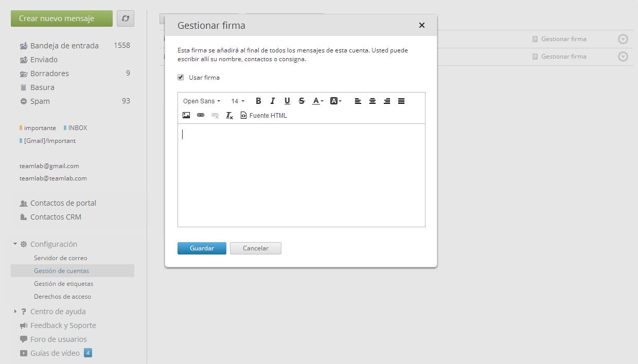
Task: Collapse the Configuración section
Action: [x=15, y=244]
